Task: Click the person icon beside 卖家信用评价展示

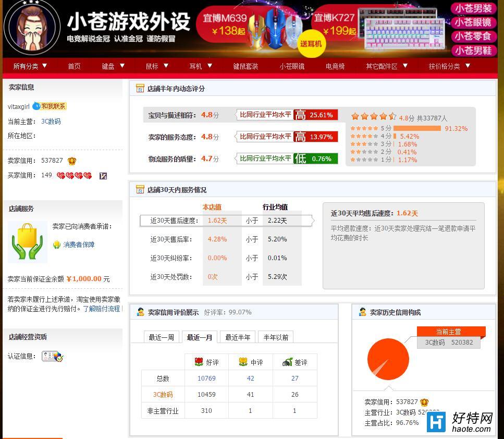Action: click(141, 312)
